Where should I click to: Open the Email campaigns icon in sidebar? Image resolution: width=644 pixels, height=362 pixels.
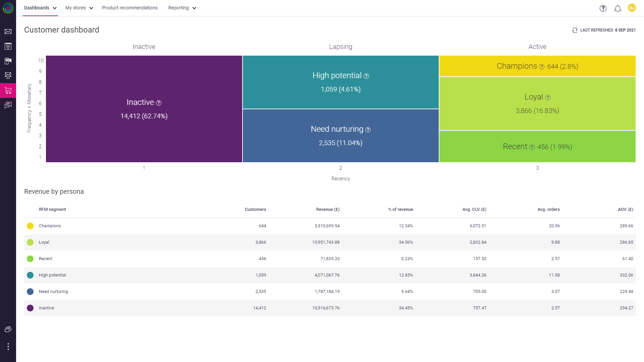tap(8, 31)
